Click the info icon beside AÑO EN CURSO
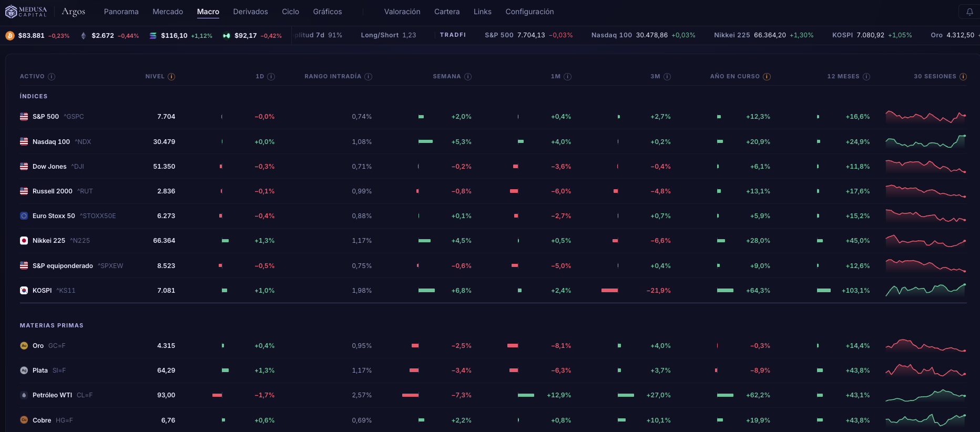 [767, 77]
